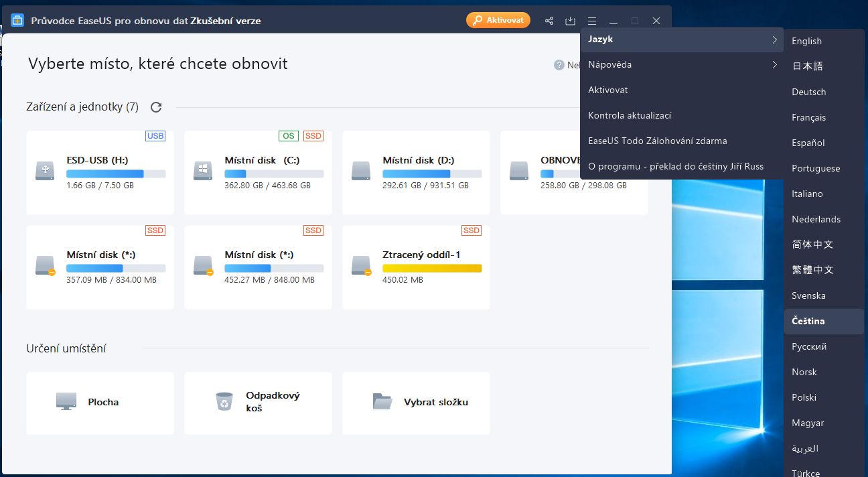Expand the Nápověda submenu
Image resolution: width=868 pixels, height=477 pixels.
pos(682,65)
